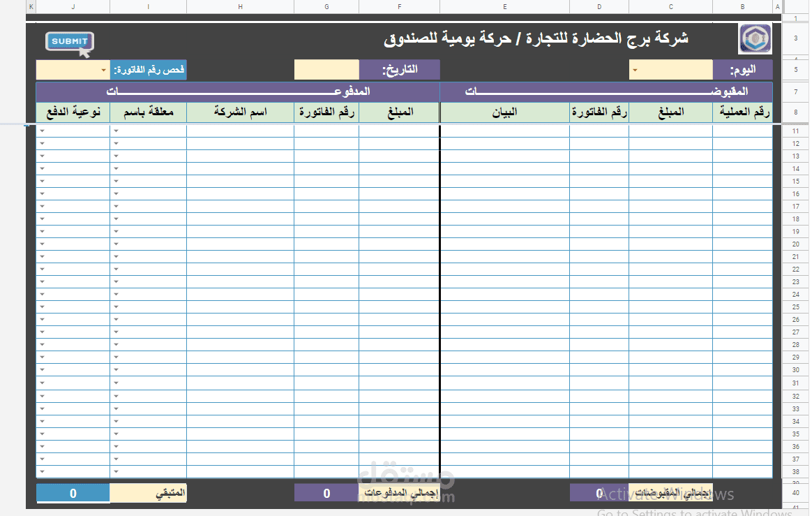Click the إجمالي المدفوعات total value cell
Screen dimensions: 812x516
click(x=326, y=493)
